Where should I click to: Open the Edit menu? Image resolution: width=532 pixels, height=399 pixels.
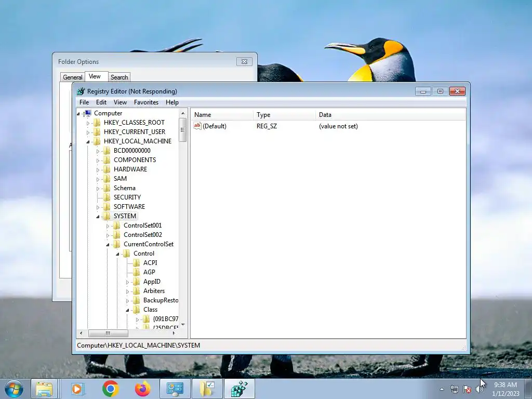pyautogui.click(x=101, y=102)
